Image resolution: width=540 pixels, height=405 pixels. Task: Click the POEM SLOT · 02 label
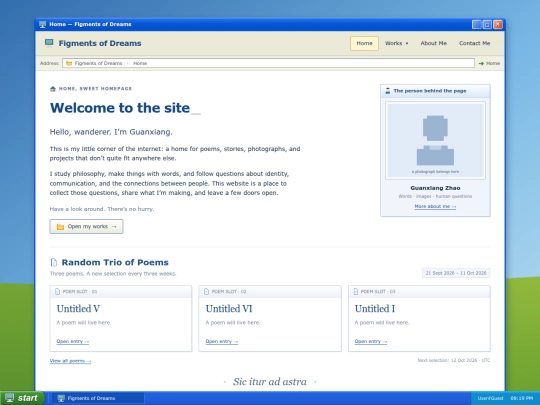[x=229, y=292]
